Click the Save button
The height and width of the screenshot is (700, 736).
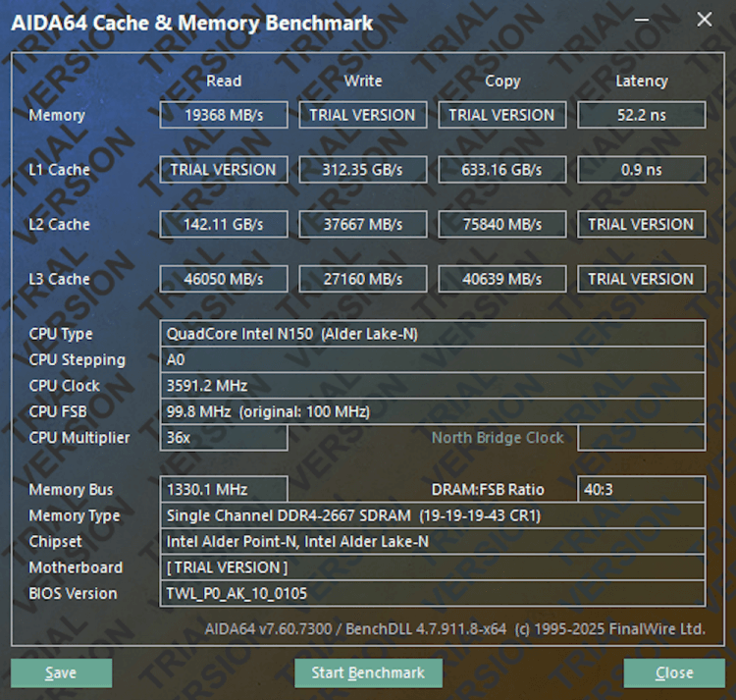pos(61,673)
